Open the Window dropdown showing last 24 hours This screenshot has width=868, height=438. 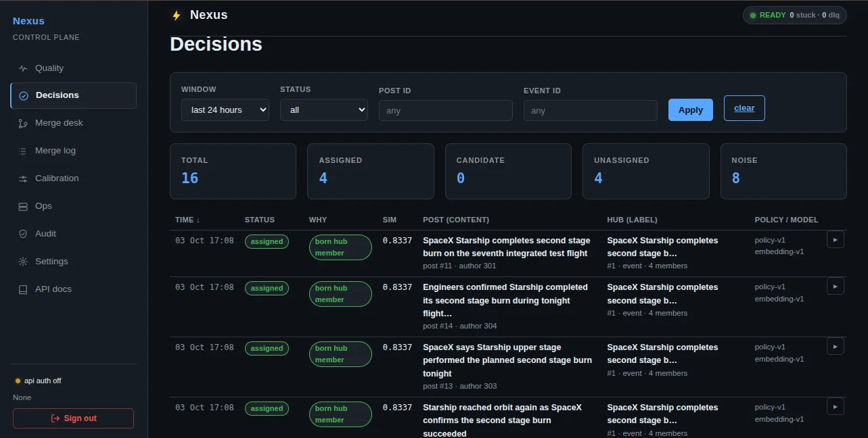225,109
